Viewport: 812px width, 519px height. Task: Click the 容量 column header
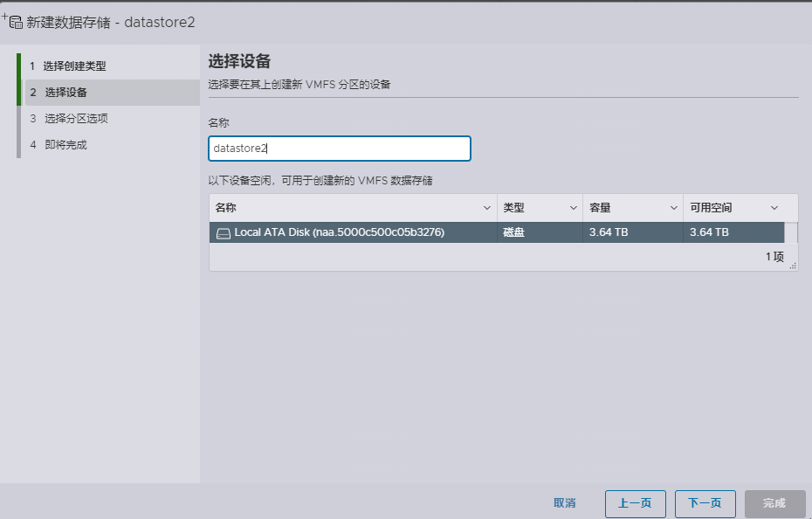pos(633,208)
